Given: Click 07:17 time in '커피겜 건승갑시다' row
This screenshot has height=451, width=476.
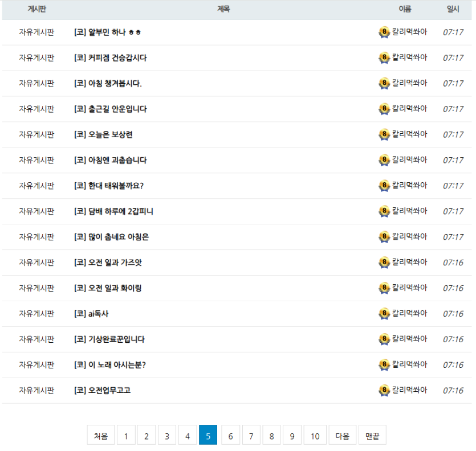Looking at the screenshot, I should click(453, 58).
